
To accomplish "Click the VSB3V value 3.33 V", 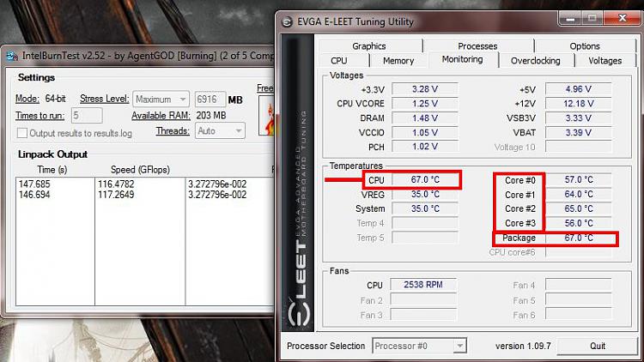I will point(578,118).
